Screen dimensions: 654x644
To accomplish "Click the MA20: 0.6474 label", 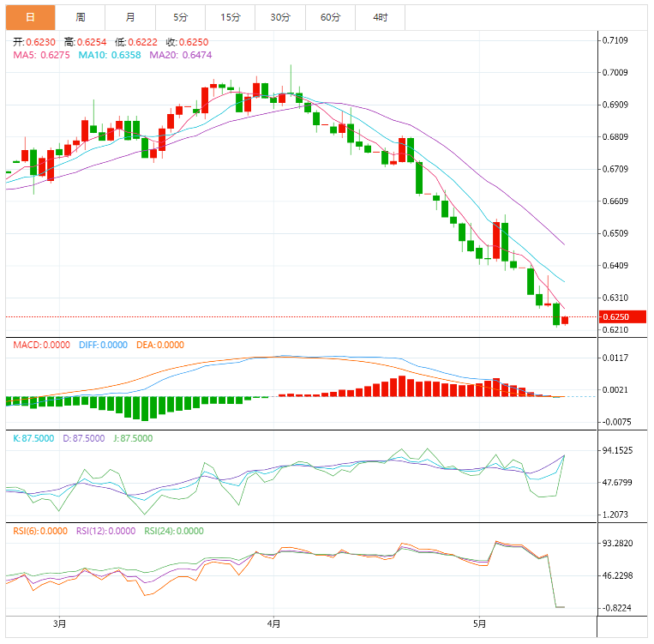I will (181, 55).
